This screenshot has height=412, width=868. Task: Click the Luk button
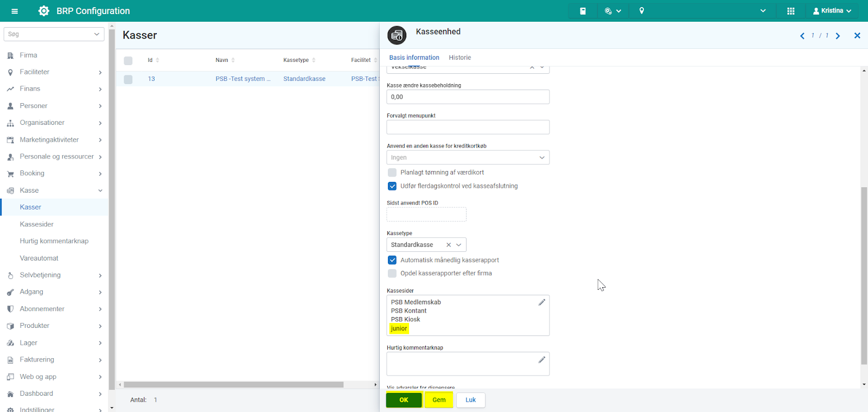(x=470, y=400)
